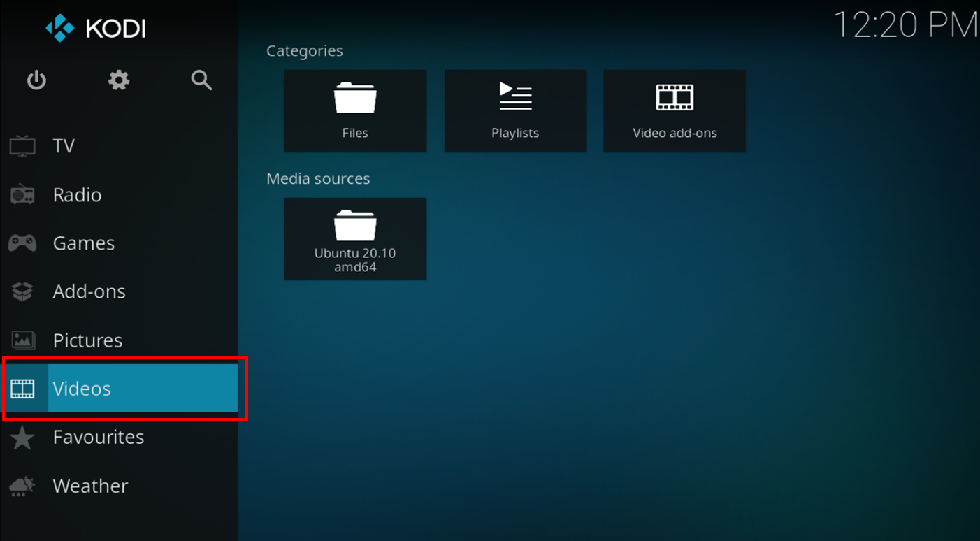The image size is (980, 541).
Task: Show Weather from the main menu
Action: coord(119,486)
